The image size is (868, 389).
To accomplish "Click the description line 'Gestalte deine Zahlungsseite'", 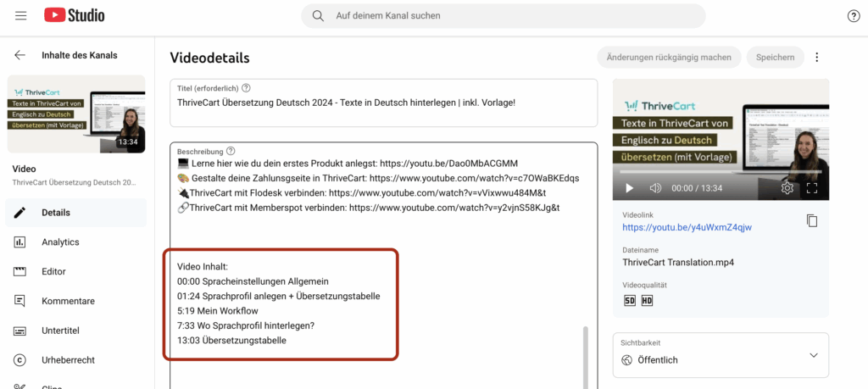I will tap(378, 178).
